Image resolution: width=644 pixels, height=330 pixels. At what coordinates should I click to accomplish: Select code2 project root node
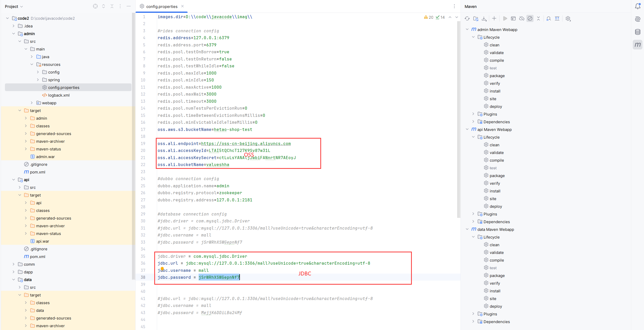23,18
